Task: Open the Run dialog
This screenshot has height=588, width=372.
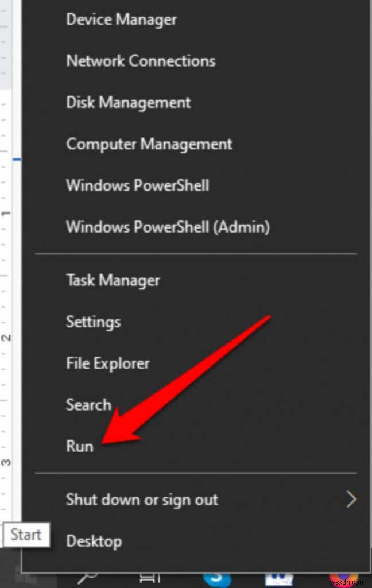Action: click(x=80, y=446)
